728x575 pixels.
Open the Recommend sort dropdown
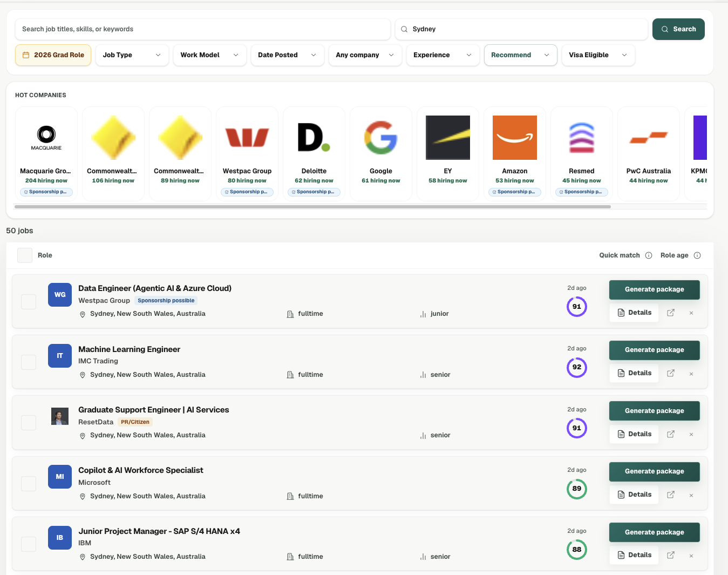pos(521,55)
